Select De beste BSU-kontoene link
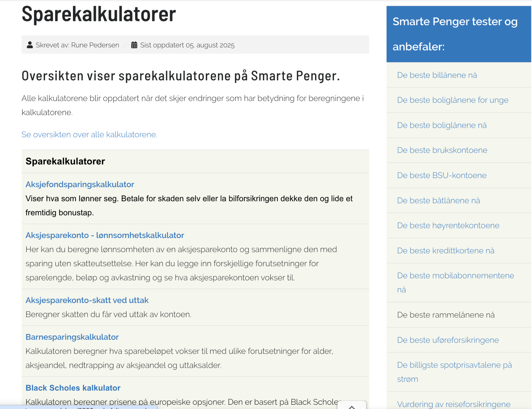 click(442, 175)
